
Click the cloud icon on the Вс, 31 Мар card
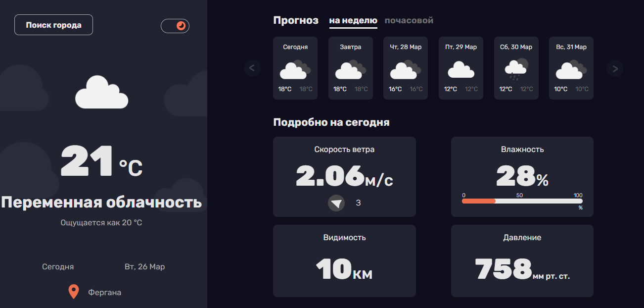click(571, 69)
